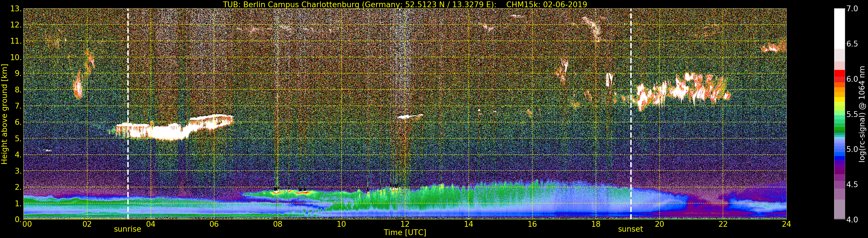Screen dimensions: 868x238
Task: Click the time axis tick label '00'
Action: click(27, 224)
